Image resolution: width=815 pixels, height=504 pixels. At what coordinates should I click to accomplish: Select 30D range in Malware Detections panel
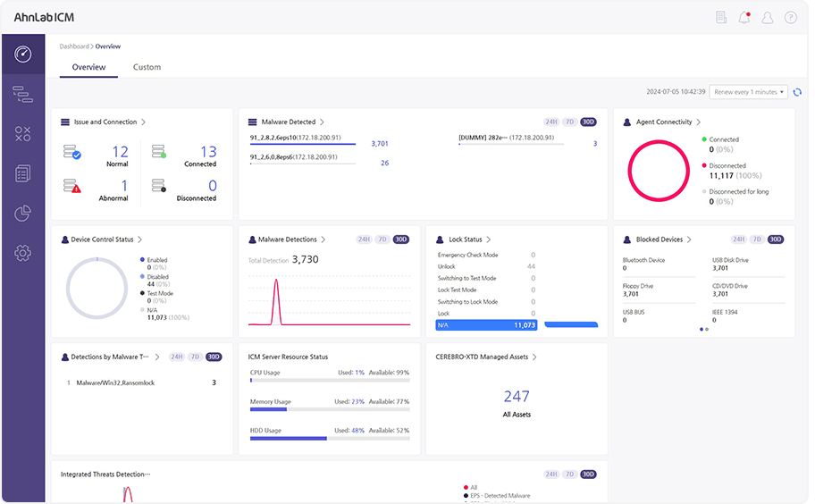[400, 239]
